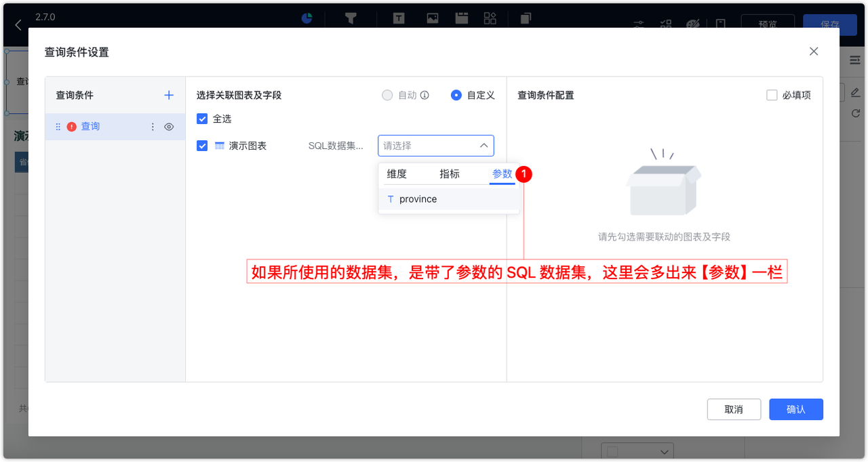The image size is (868, 462).
Task: Uncheck the 全选 select-all checkbox
Action: pyautogui.click(x=202, y=119)
